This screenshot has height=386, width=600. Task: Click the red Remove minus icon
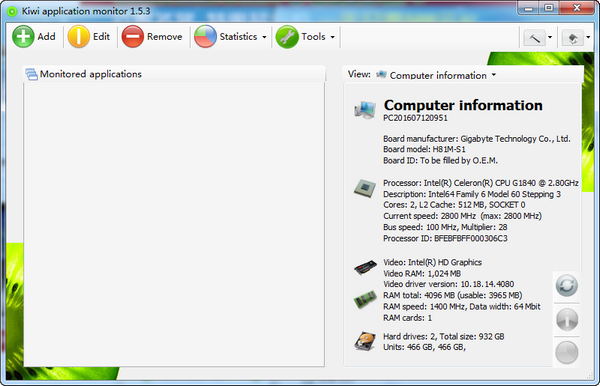click(133, 36)
